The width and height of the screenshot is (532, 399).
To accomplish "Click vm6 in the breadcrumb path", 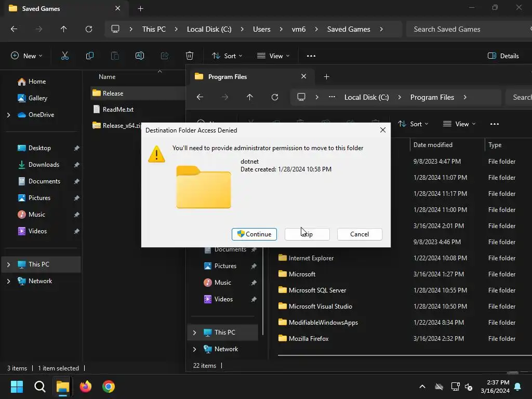I will (299, 29).
